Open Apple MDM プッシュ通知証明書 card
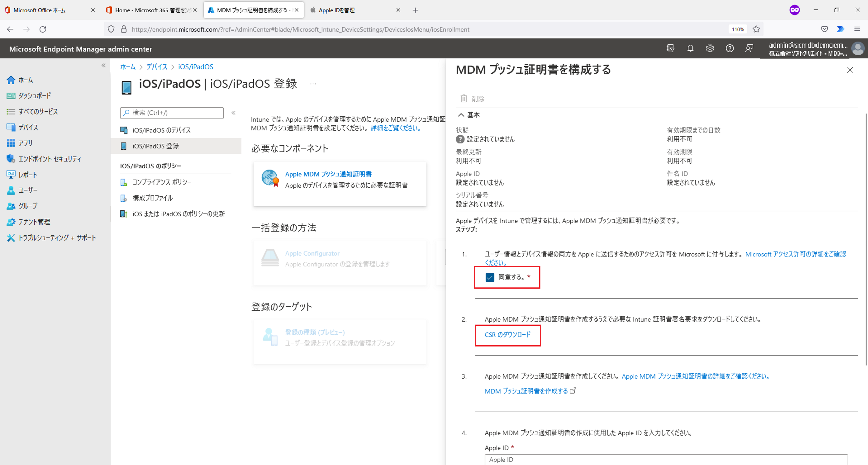 pyautogui.click(x=340, y=184)
